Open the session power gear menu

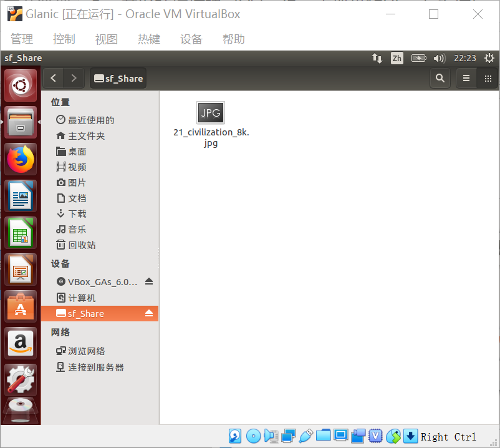(x=489, y=58)
